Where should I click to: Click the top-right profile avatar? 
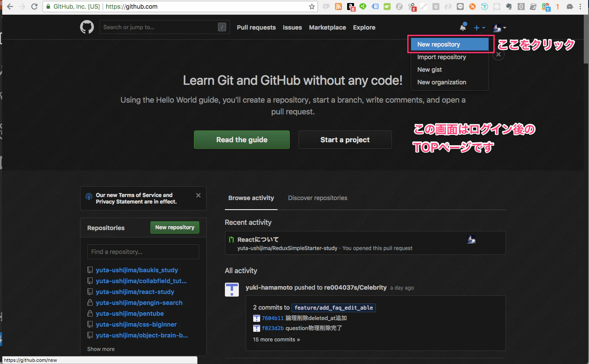[x=496, y=27]
